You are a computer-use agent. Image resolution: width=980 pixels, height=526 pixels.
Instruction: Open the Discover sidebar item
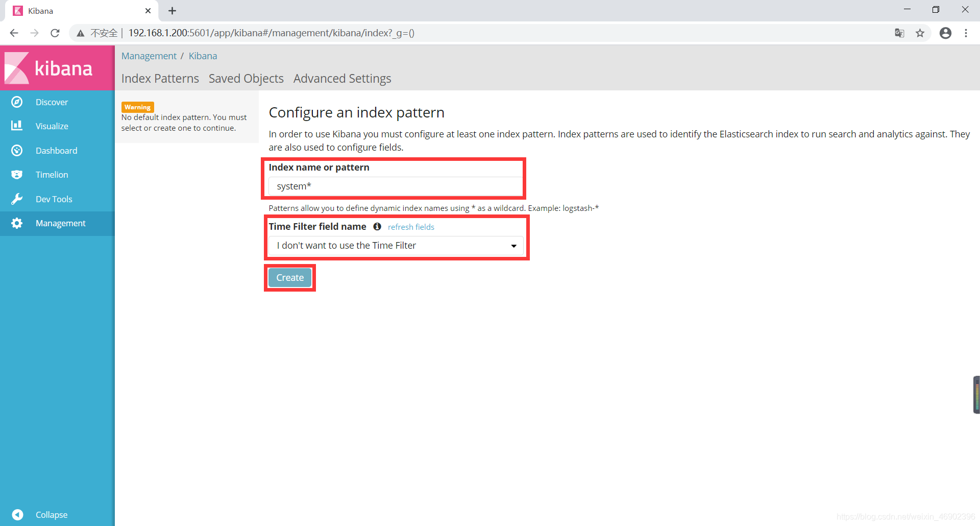click(x=57, y=102)
